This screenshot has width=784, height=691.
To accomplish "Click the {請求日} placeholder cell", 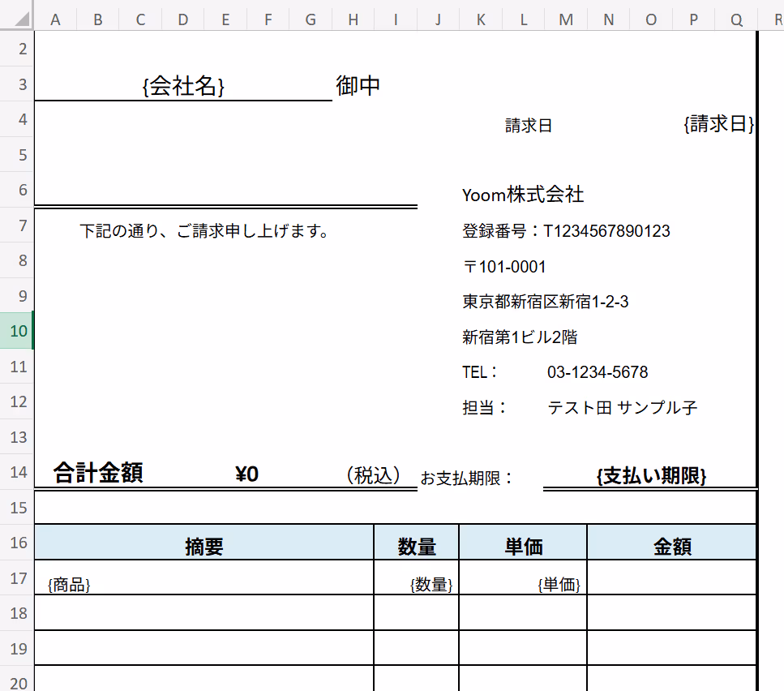I will click(x=718, y=123).
